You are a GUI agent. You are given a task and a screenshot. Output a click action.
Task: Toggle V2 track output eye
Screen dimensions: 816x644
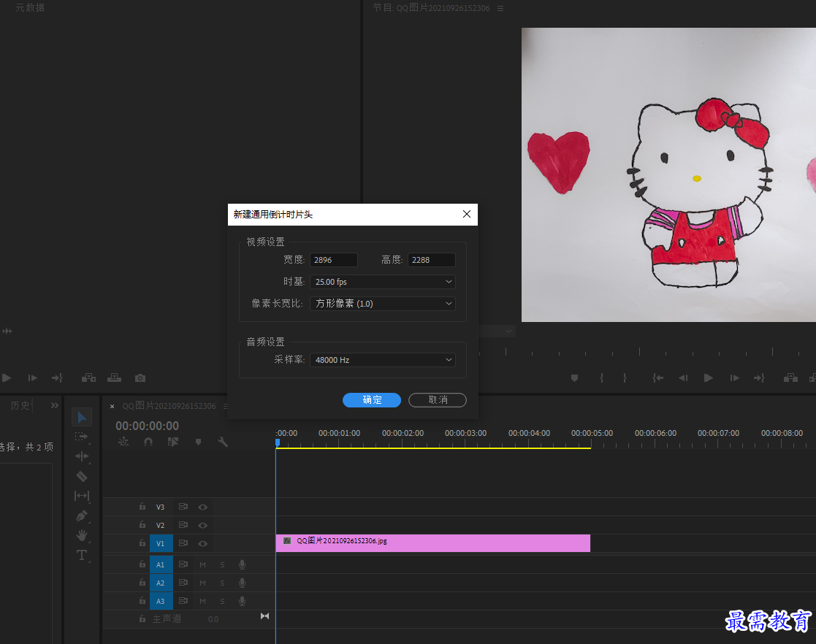(203, 526)
